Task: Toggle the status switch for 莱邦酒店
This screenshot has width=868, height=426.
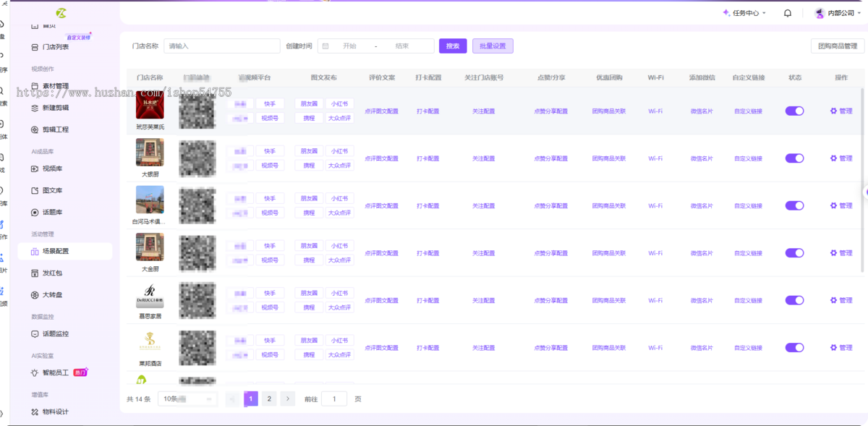Action: click(794, 347)
